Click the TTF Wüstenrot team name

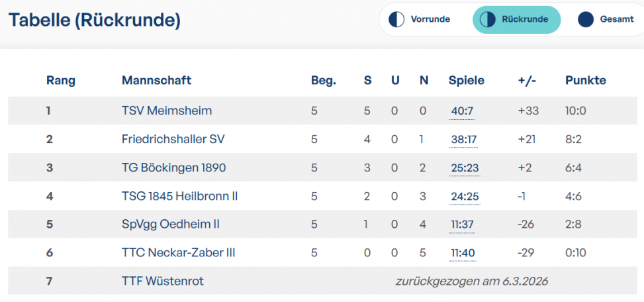click(163, 281)
